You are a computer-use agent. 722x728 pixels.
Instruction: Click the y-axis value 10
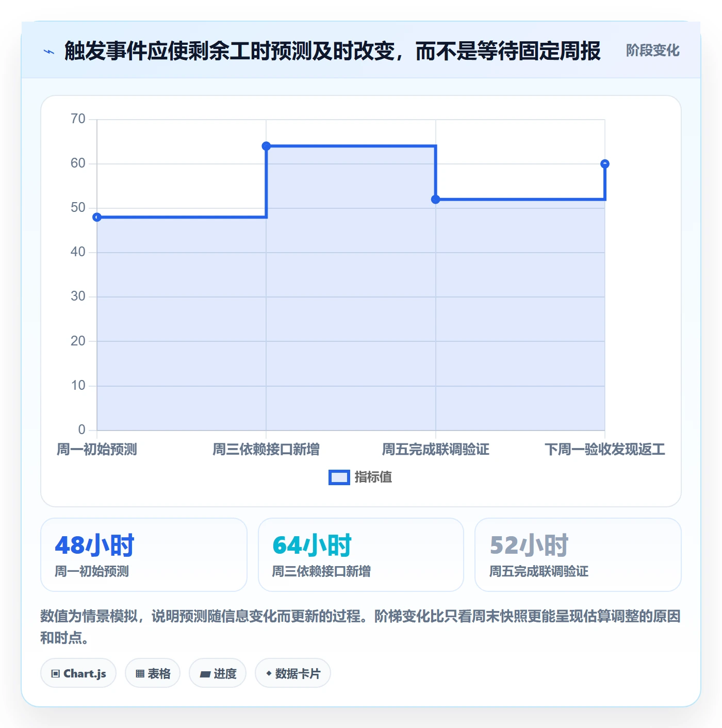78,386
